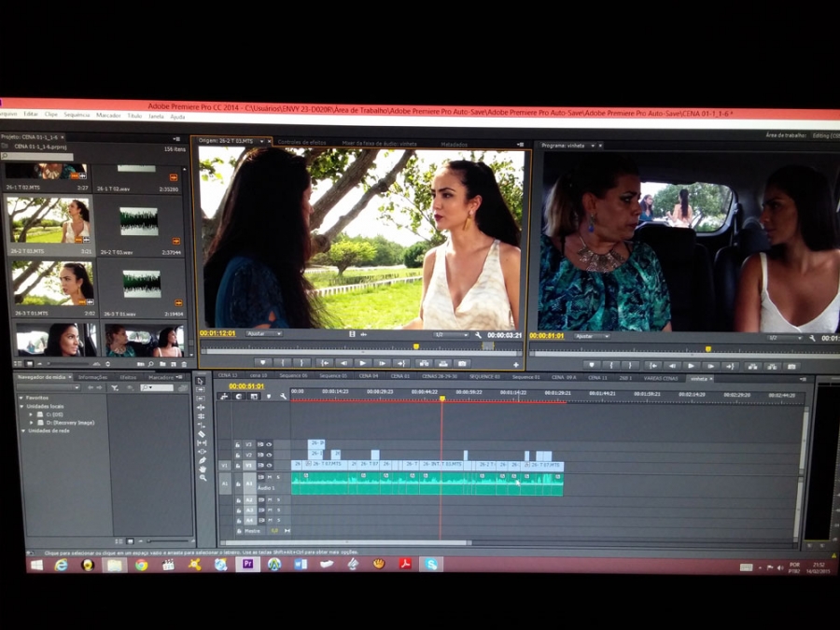Add a marker in the timeline header
The image size is (840, 630).
click(x=269, y=397)
